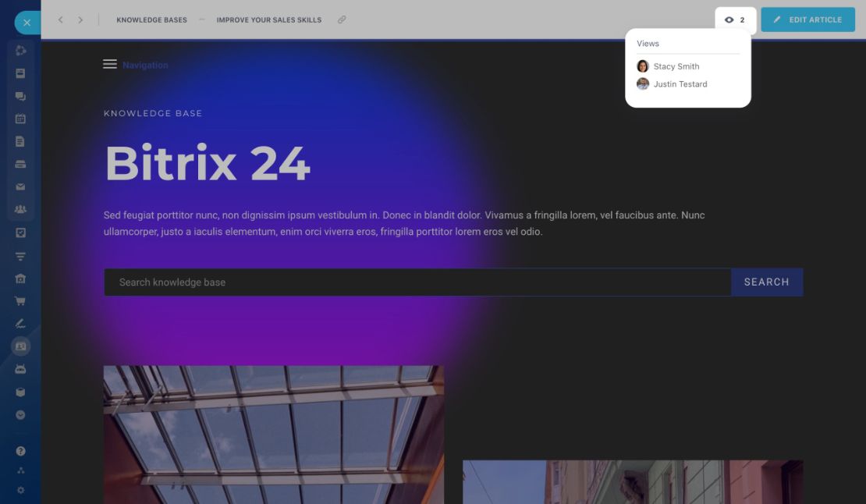Open the chat bubbles sidebar icon
The height and width of the screenshot is (504, 866).
[x=20, y=97]
